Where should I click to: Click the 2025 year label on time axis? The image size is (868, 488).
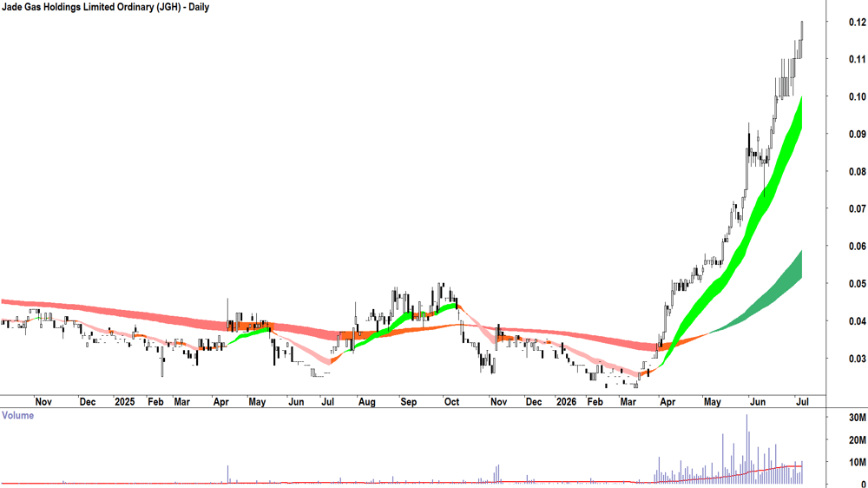pos(124,402)
